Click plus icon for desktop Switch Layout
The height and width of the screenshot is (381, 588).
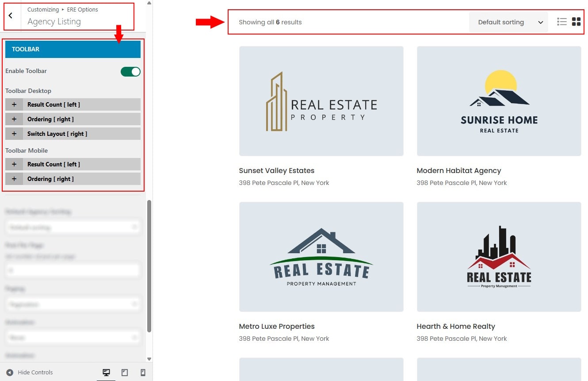(x=14, y=134)
